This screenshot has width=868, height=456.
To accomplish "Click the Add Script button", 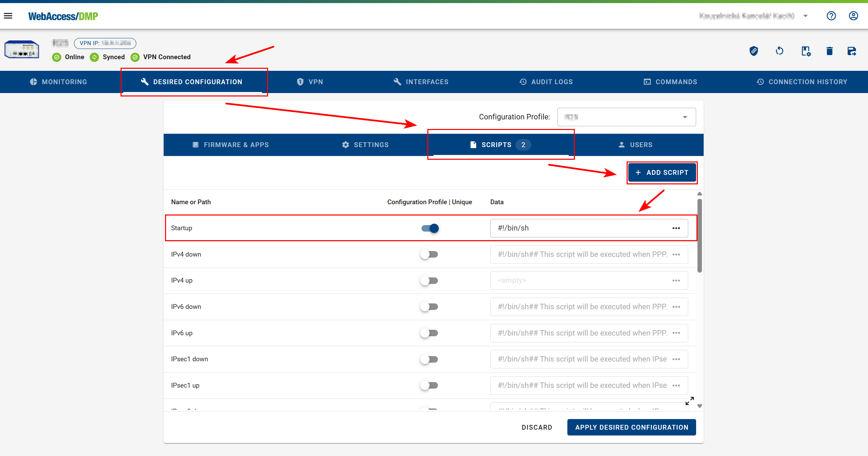I will (662, 173).
